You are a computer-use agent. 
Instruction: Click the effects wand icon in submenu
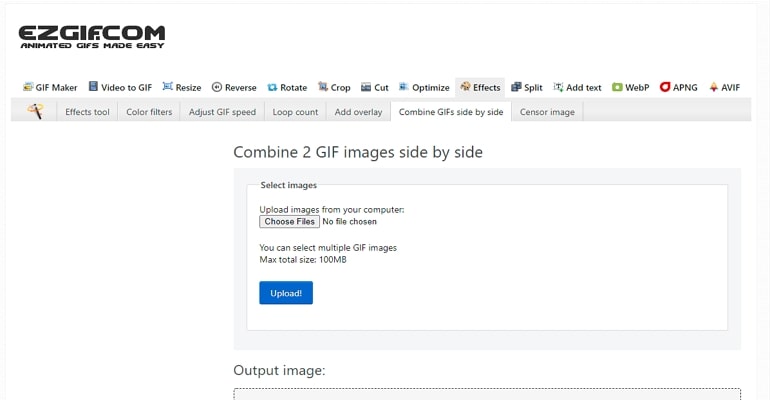point(35,111)
